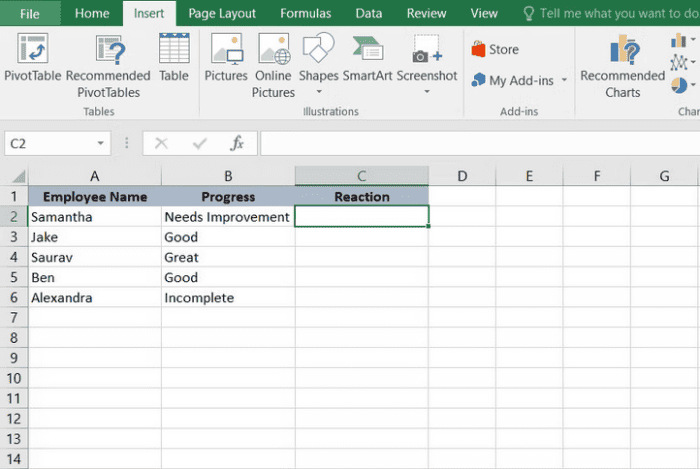Click inside the formula bar
The width and height of the screenshot is (700, 469).
pyautogui.click(x=470, y=144)
